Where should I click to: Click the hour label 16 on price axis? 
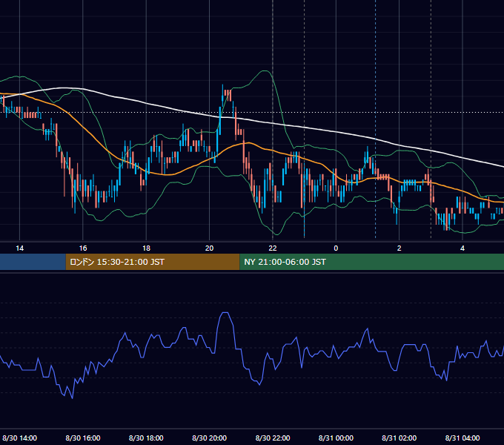click(83, 248)
